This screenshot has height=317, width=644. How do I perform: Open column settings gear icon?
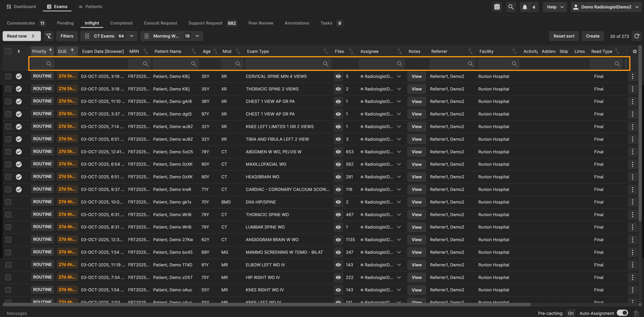[634, 51]
